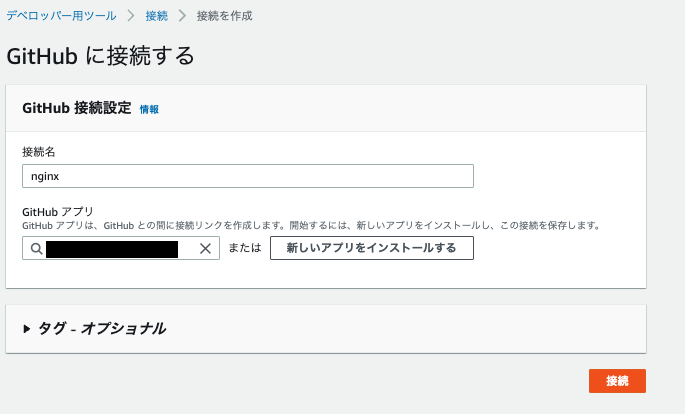Go to the 接続 breadcrumb link

point(156,16)
